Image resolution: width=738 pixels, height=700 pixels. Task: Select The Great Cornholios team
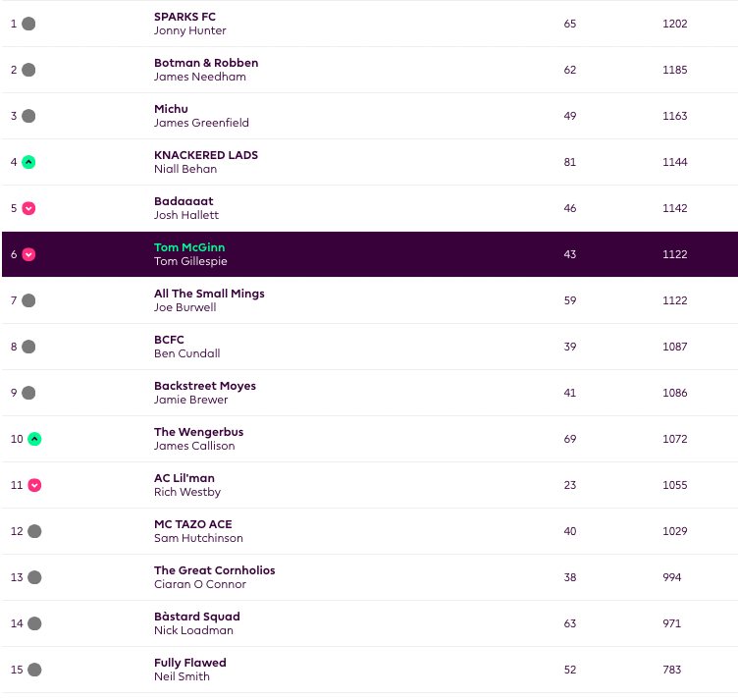pyautogui.click(x=214, y=570)
